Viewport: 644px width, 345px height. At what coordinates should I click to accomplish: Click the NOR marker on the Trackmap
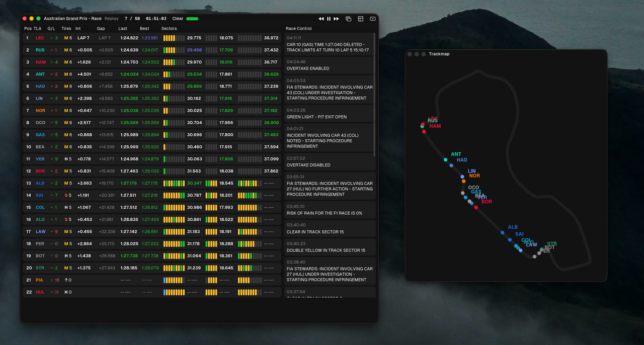tap(464, 181)
